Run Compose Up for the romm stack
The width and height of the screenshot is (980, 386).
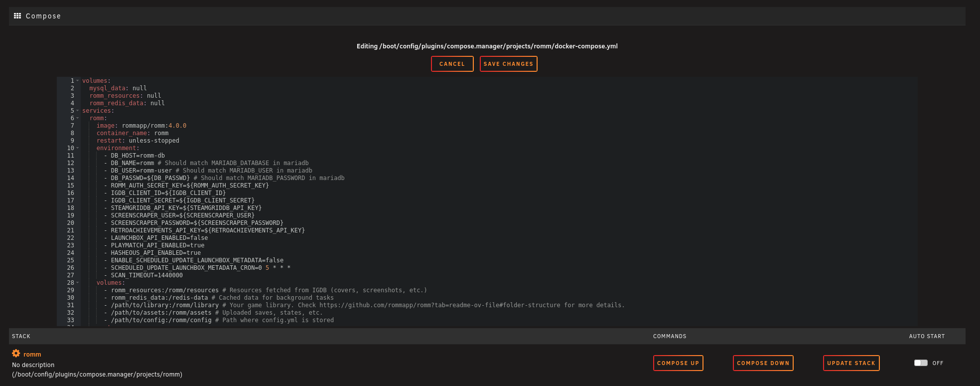click(x=678, y=363)
